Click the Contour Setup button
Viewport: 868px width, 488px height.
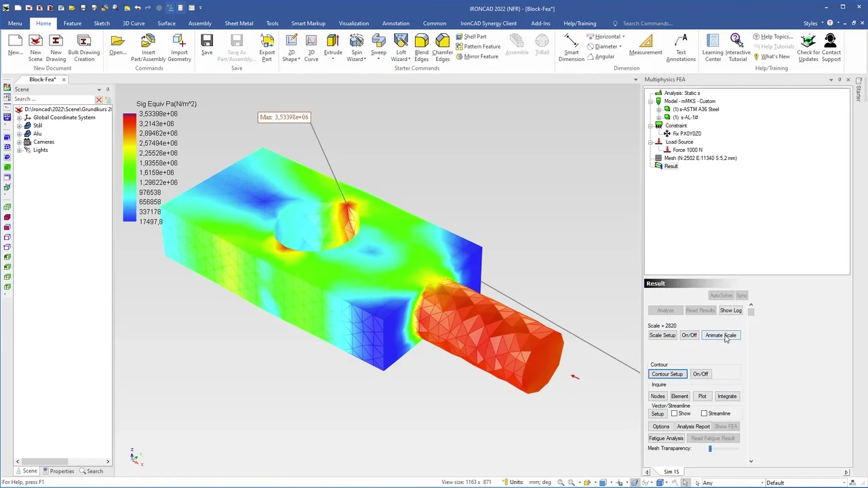(667, 374)
